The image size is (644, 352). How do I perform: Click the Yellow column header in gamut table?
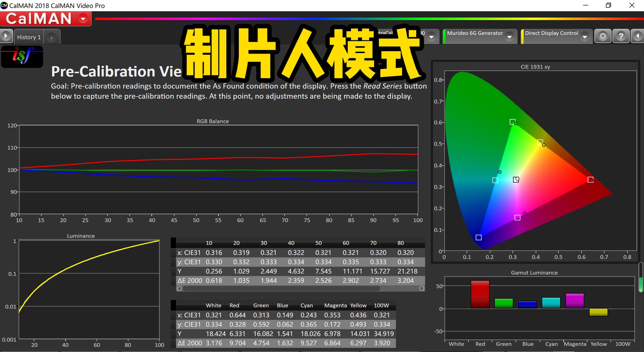(x=358, y=305)
